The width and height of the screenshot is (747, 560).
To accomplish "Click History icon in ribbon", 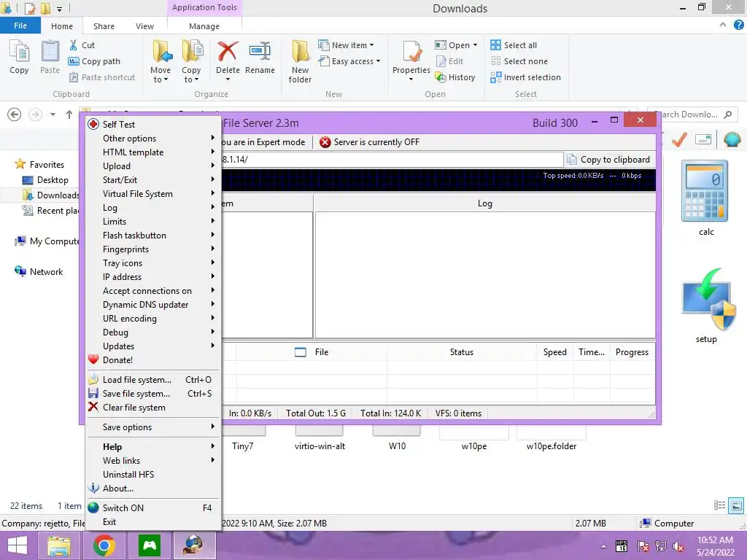I will pyautogui.click(x=455, y=77).
